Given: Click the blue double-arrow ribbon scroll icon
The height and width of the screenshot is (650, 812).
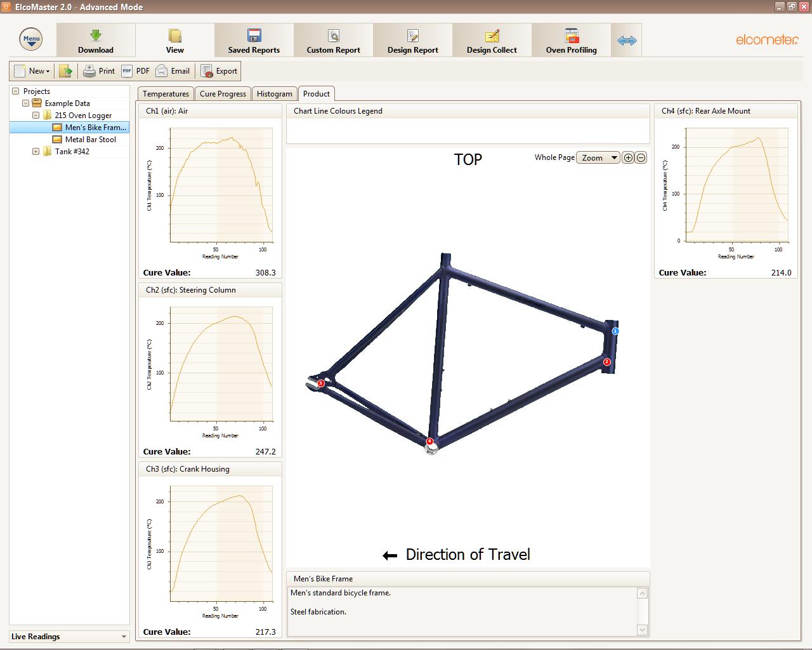Looking at the screenshot, I should 627,41.
